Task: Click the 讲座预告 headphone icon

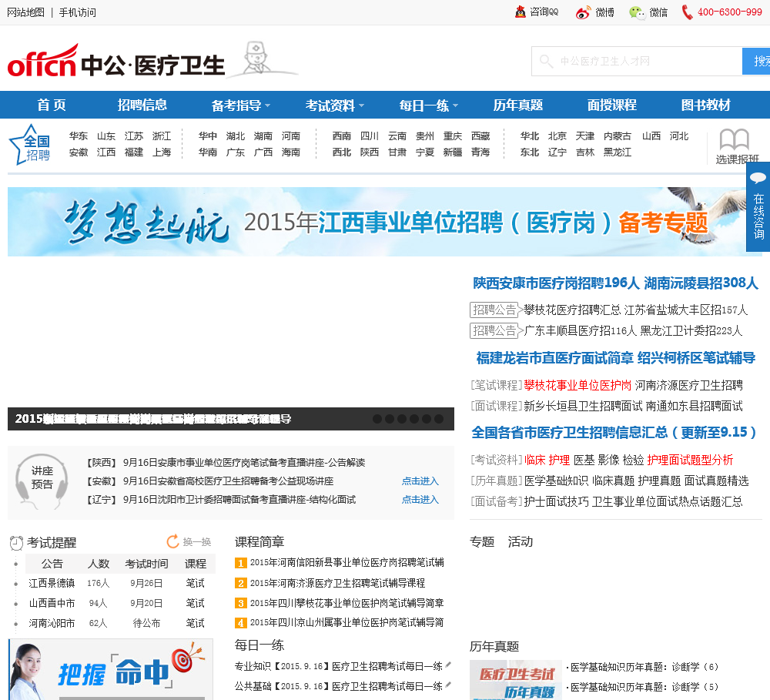Action: point(42,481)
